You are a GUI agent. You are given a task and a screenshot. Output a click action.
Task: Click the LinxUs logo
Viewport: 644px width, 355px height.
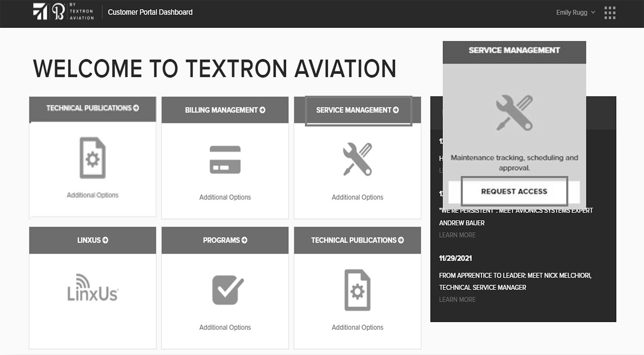click(x=93, y=288)
